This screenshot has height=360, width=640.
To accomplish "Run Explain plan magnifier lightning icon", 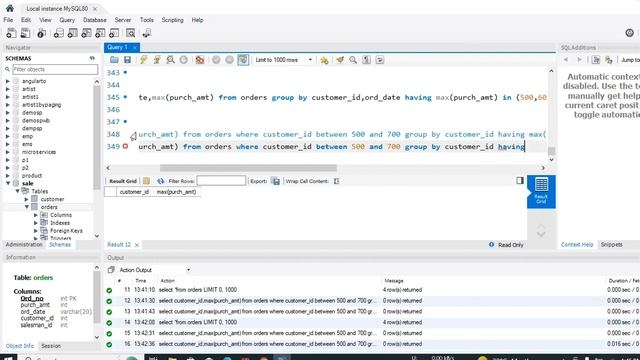I will (171, 60).
